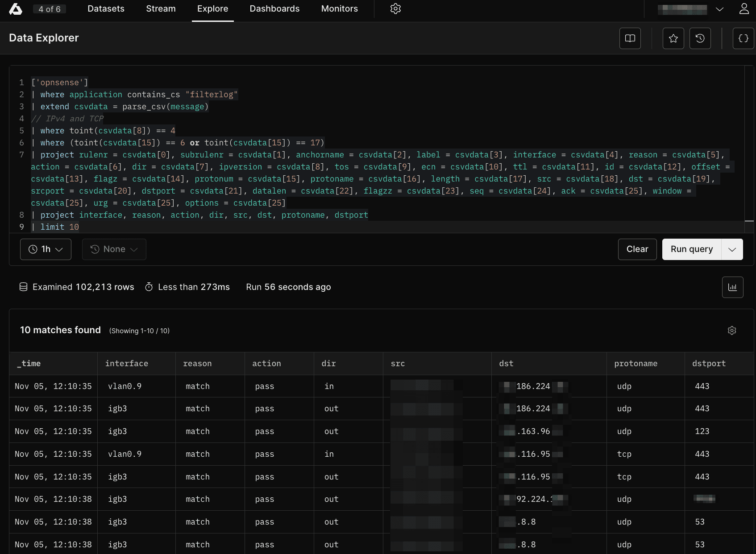Screen dimensions: 756x554
Task: Open the workspace name dropdown
Action: click(719, 8)
